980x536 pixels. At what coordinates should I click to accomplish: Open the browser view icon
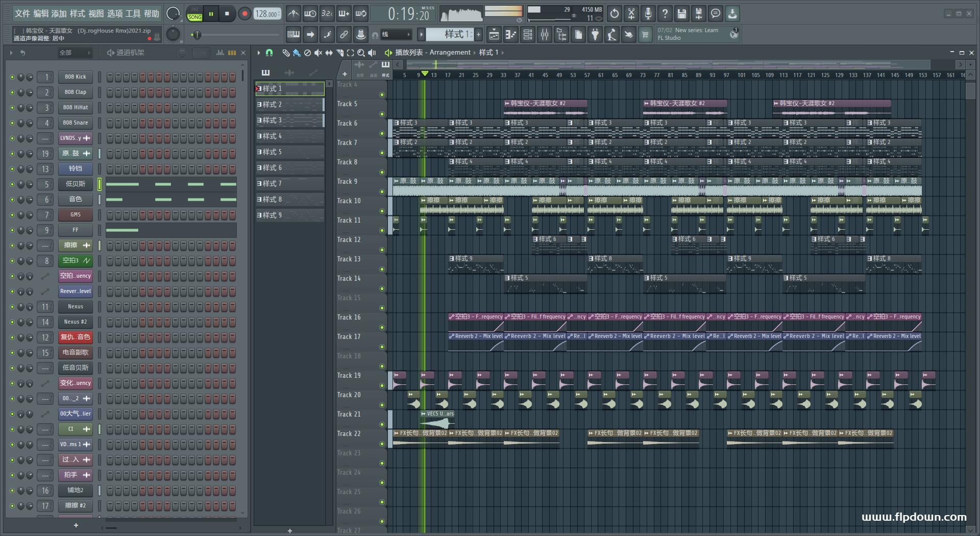coord(561,35)
